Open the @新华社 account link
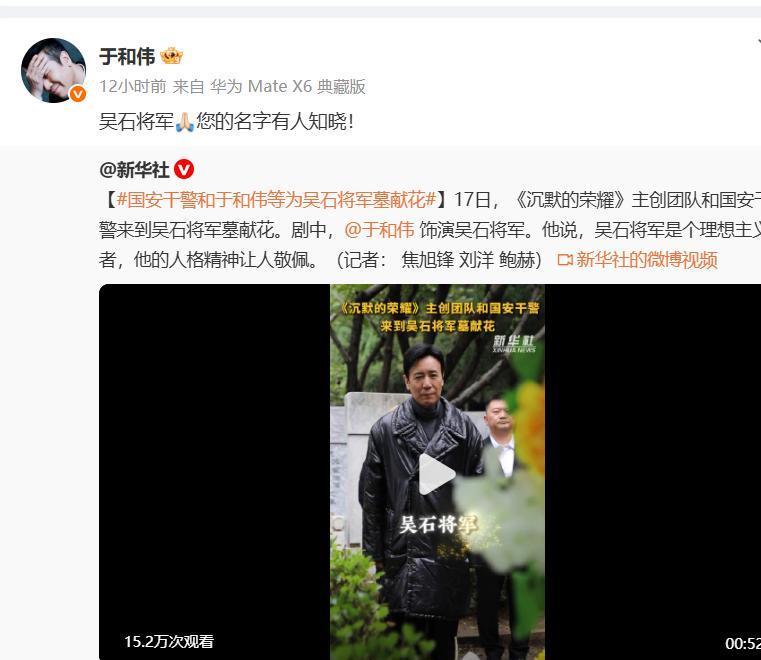The height and width of the screenshot is (660, 761). tap(134, 170)
